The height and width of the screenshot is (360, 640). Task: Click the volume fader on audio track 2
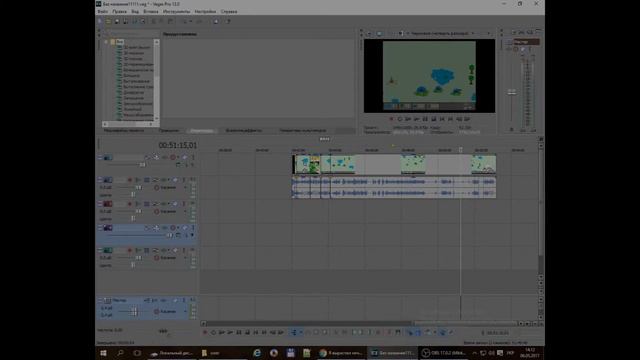pos(139,188)
